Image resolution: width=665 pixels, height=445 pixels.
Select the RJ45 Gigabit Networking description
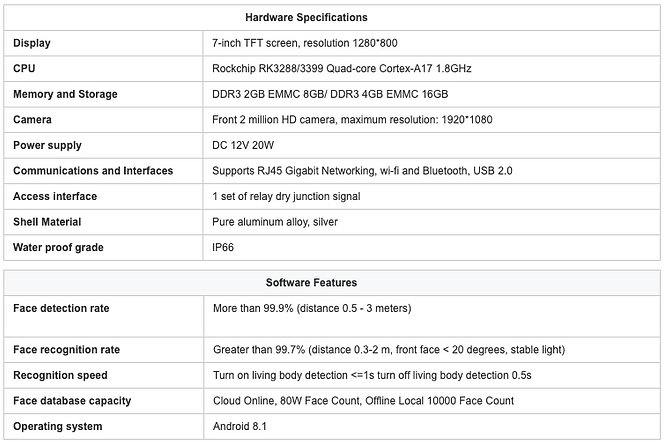[362, 171]
